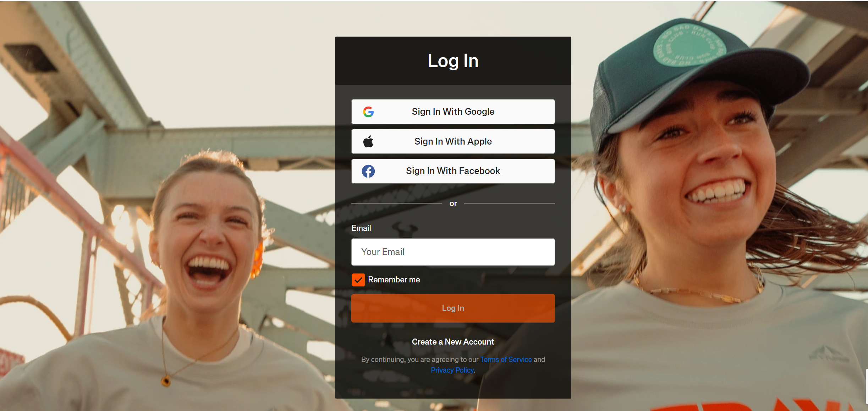Open the Privacy Policy link
Image resolution: width=868 pixels, height=411 pixels.
(x=452, y=370)
